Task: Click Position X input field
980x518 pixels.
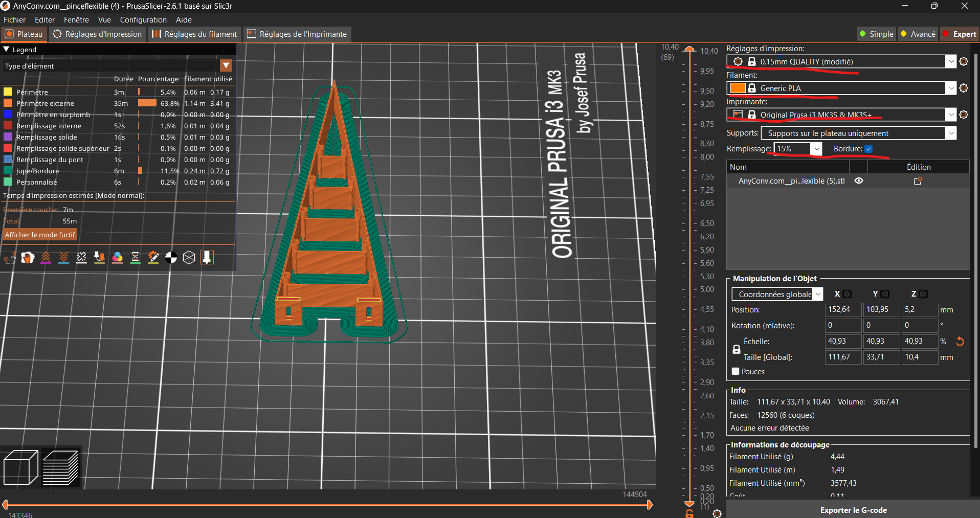Action: (842, 309)
